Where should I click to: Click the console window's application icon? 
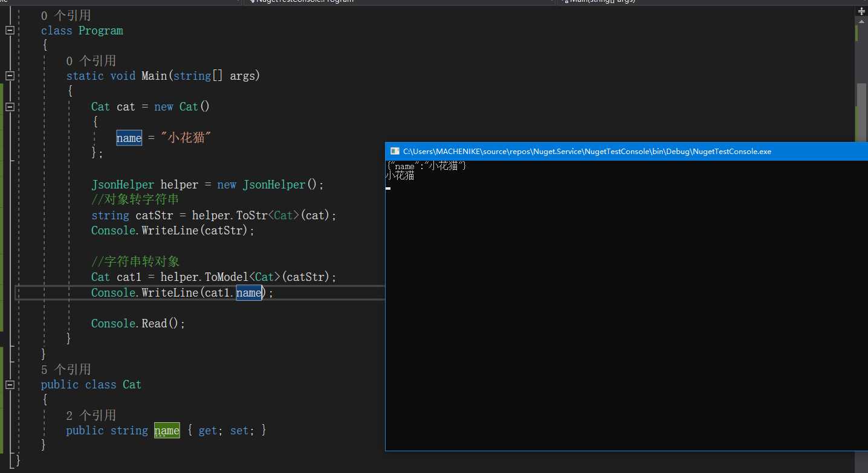click(395, 151)
